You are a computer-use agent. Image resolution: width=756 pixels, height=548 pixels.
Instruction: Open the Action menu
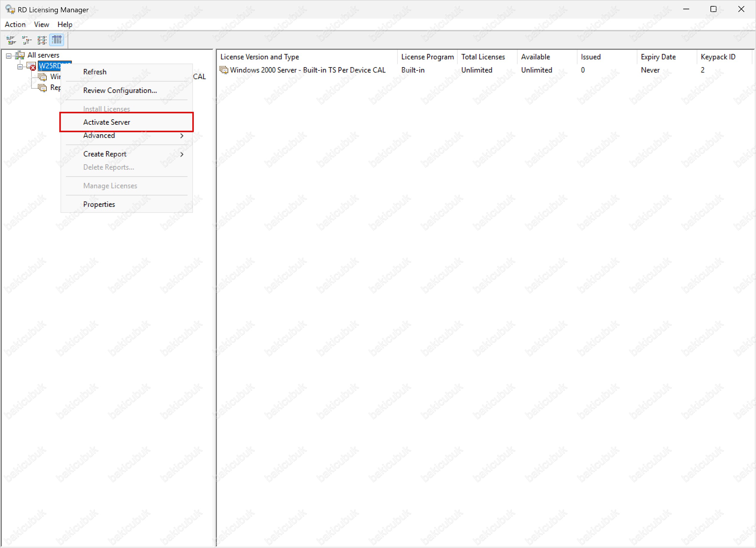(x=15, y=24)
